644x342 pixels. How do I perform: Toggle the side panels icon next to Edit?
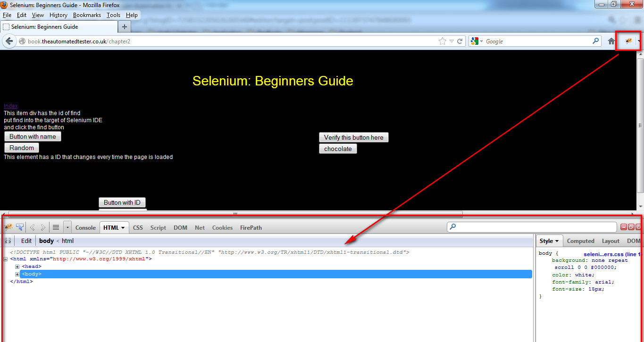pyautogui.click(x=8, y=241)
